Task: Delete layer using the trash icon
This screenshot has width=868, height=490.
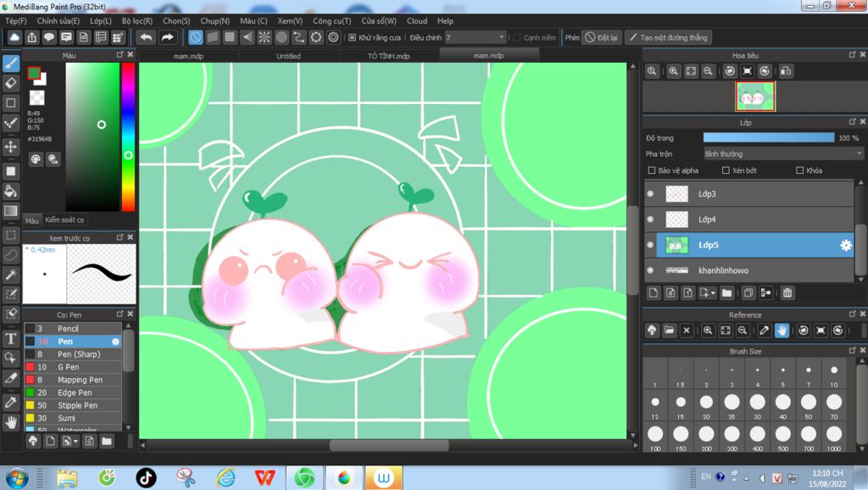Action: point(787,293)
